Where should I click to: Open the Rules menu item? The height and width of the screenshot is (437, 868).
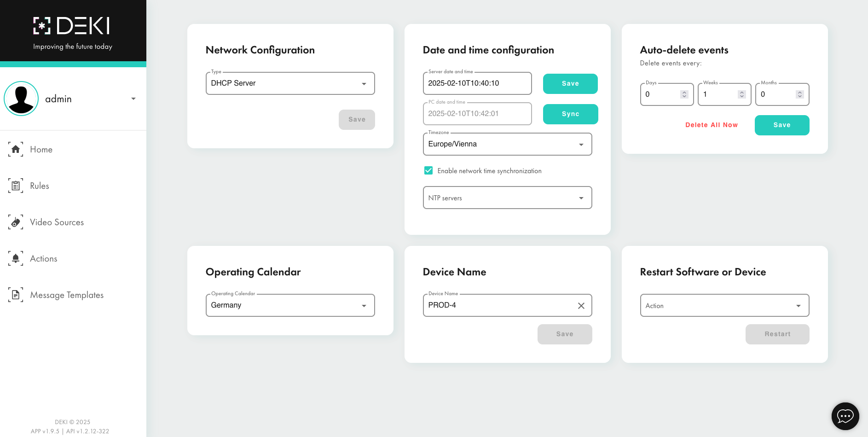click(x=40, y=186)
